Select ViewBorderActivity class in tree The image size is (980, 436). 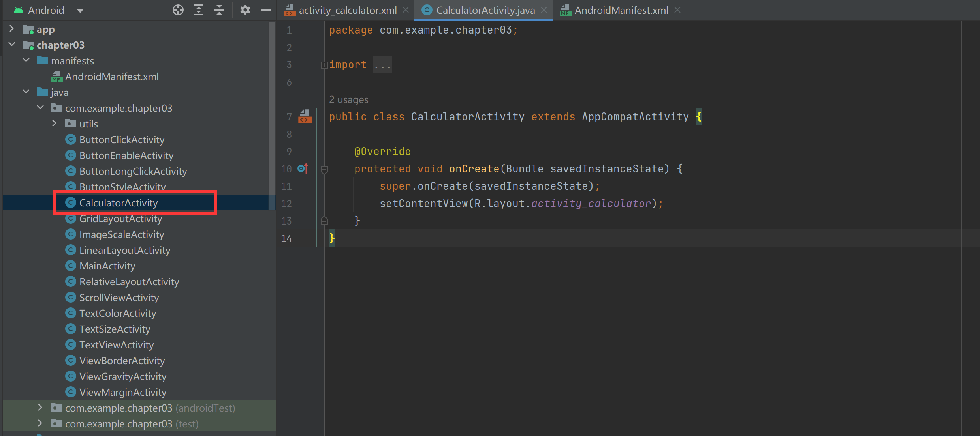pyautogui.click(x=122, y=361)
